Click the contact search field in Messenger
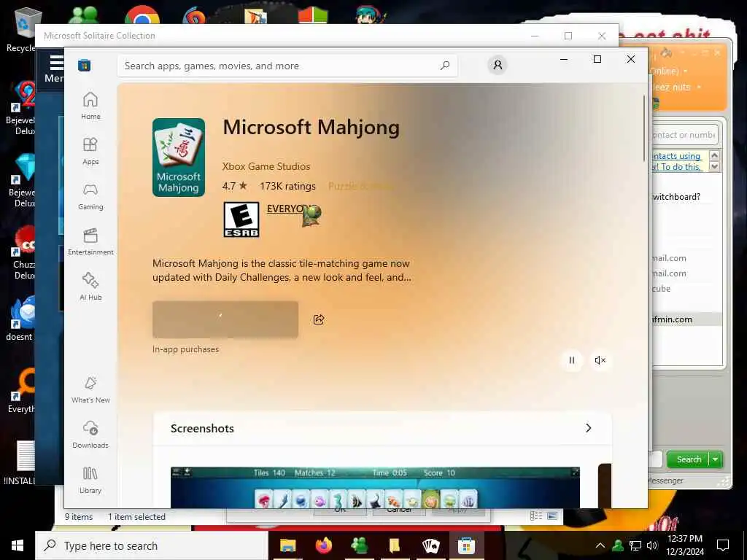747x560 pixels. click(684, 135)
